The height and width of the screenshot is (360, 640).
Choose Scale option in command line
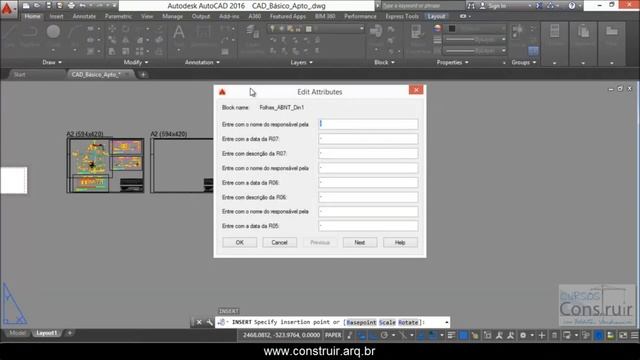coord(387,322)
